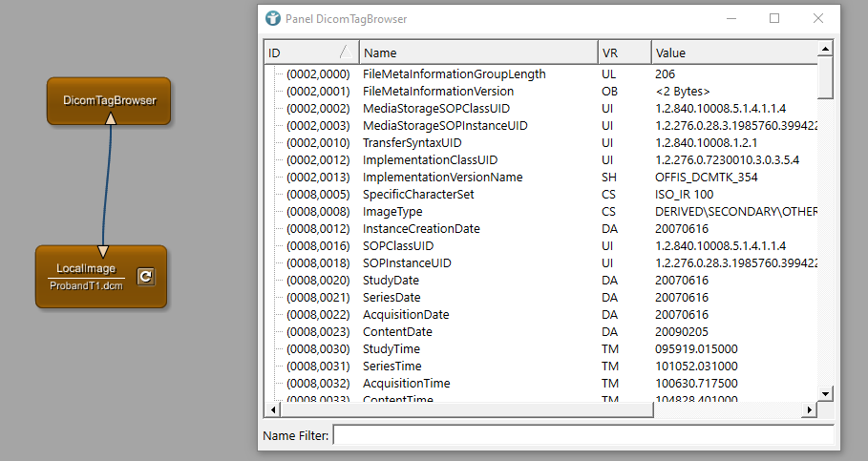Click the DicomTagBrowser panel title icon
Screen dimensions: 868x461
tap(273, 18)
